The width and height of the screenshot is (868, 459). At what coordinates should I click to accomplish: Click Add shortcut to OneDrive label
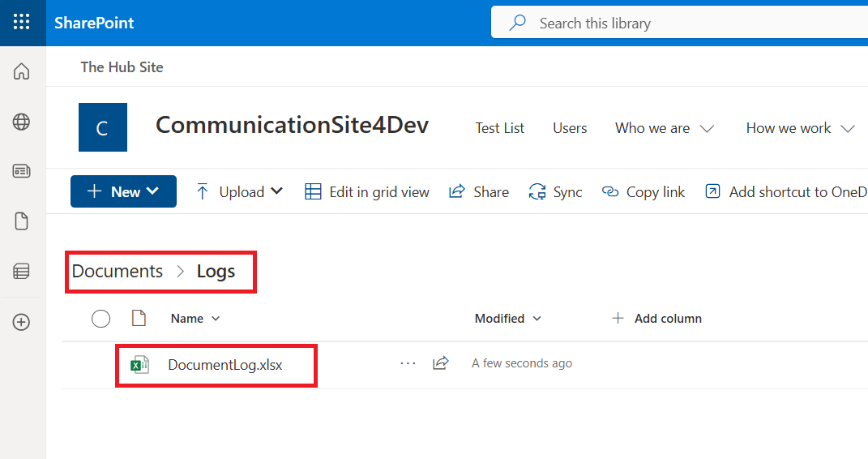point(798,192)
